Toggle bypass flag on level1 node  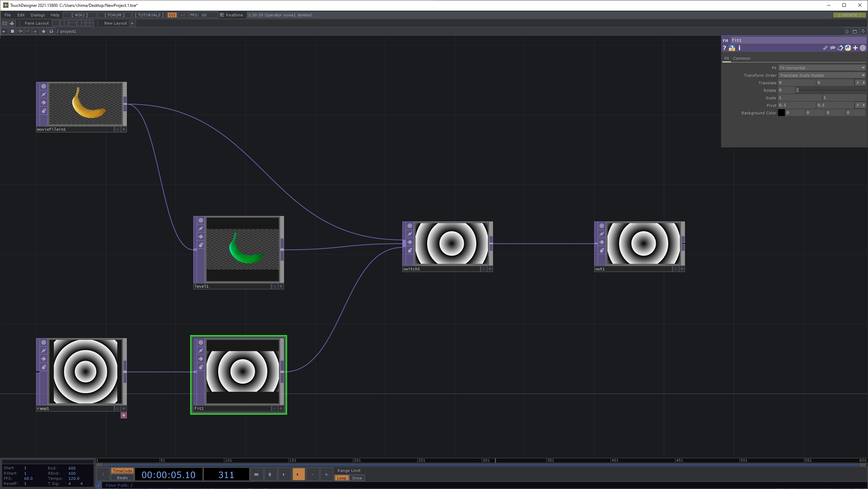(x=201, y=229)
